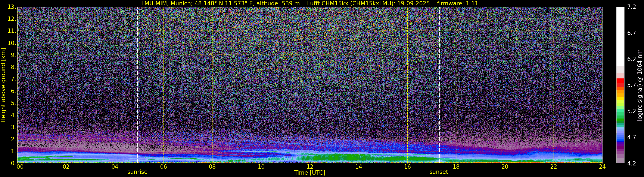644x177 pixels.
Task: Click the height-axis tick '9.'
Action: click(14, 55)
